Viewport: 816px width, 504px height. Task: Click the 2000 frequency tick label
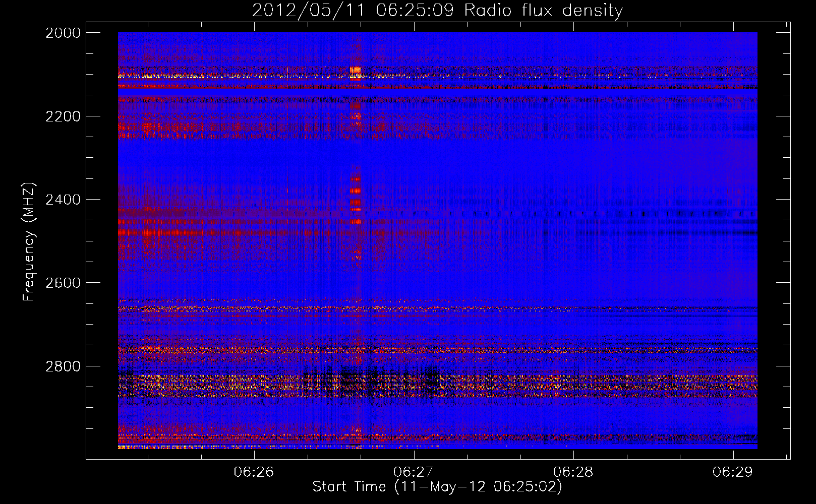[63, 33]
